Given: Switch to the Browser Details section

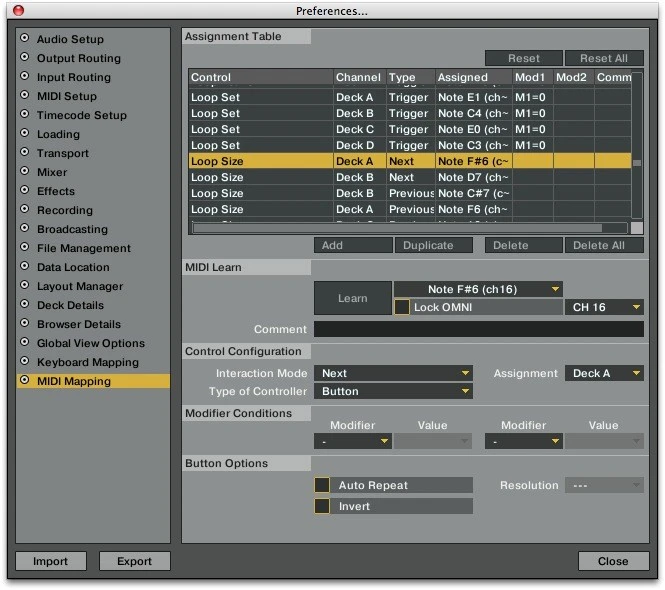Looking at the screenshot, I should pos(78,324).
